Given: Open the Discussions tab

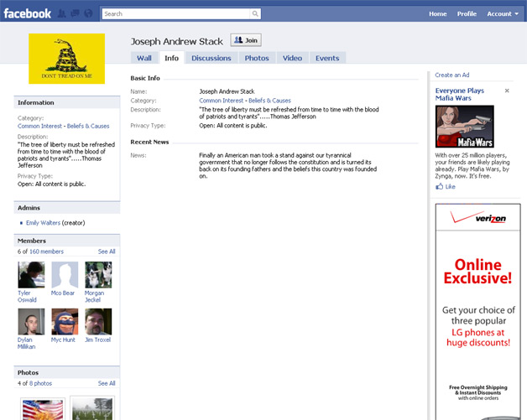Looking at the screenshot, I should coord(211,58).
